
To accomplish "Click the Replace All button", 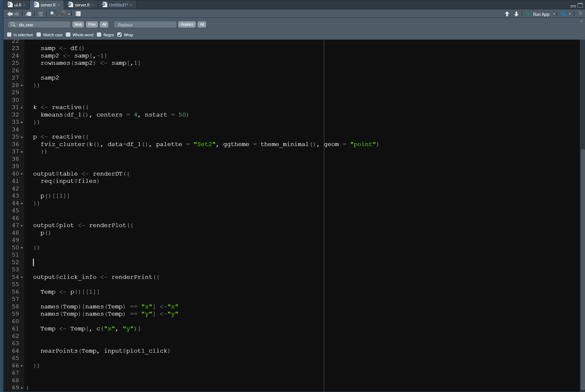I will click(x=202, y=25).
